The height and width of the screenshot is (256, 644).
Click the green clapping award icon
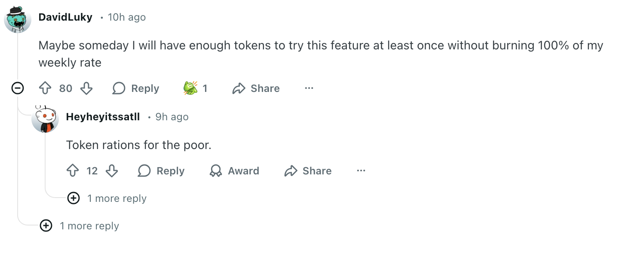[x=190, y=88]
